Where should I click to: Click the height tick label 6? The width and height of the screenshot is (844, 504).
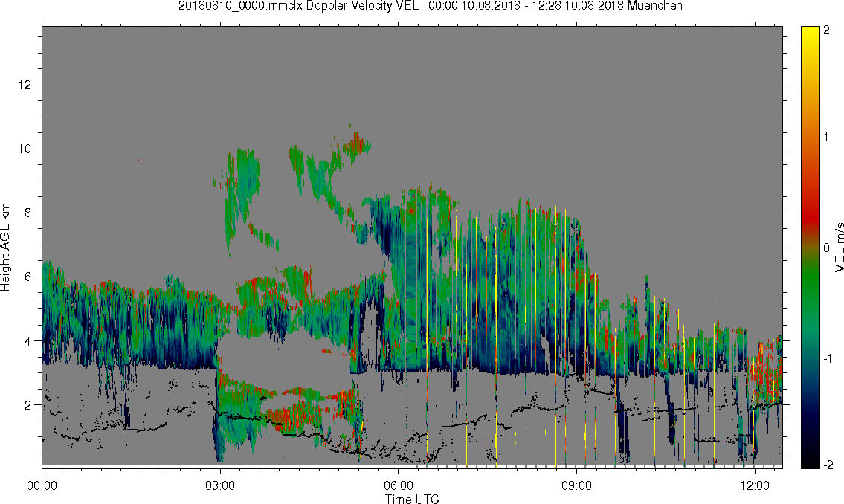[x=28, y=277]
